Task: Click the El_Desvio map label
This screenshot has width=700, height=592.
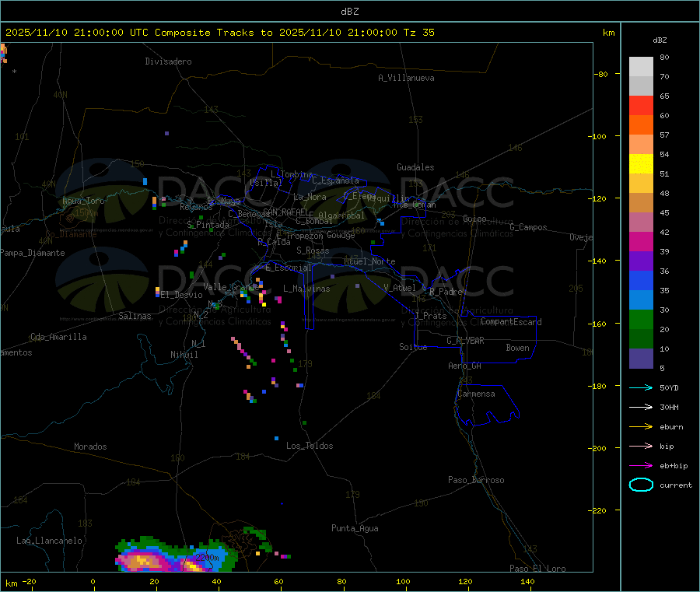Action: tap(181, 295)
